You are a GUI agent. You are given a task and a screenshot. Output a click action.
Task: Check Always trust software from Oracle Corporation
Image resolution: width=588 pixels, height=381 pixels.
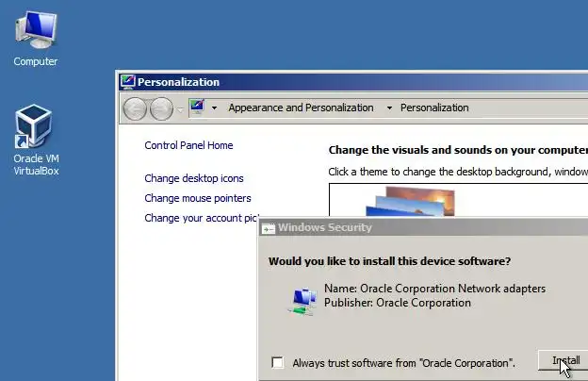pyautogui.click(x=277, y=362)
